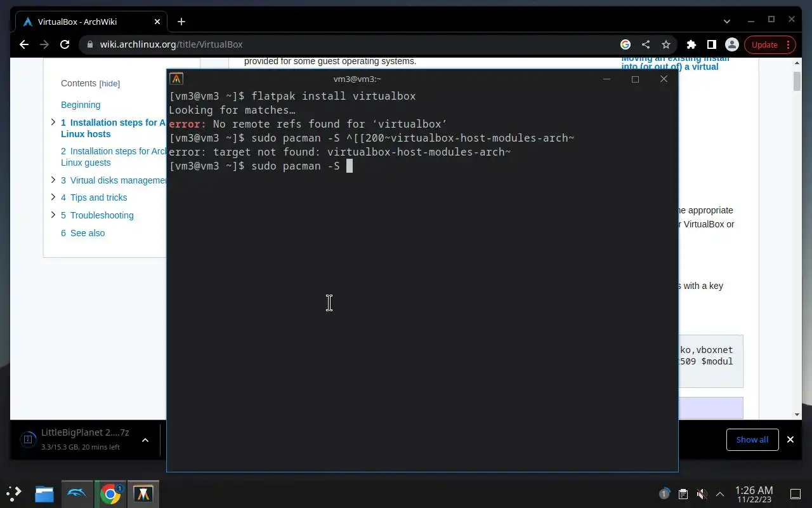Open a new browser tab
The height and width of the screenshot is (508, 812).
(181, 22)
